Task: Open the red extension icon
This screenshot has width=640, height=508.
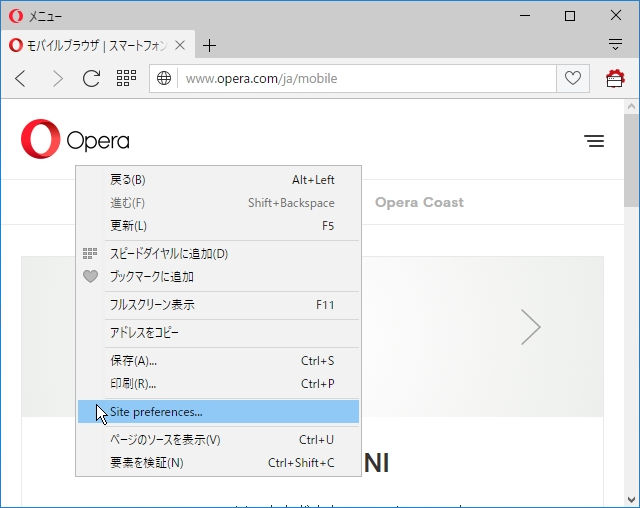Action: [615, 78]
